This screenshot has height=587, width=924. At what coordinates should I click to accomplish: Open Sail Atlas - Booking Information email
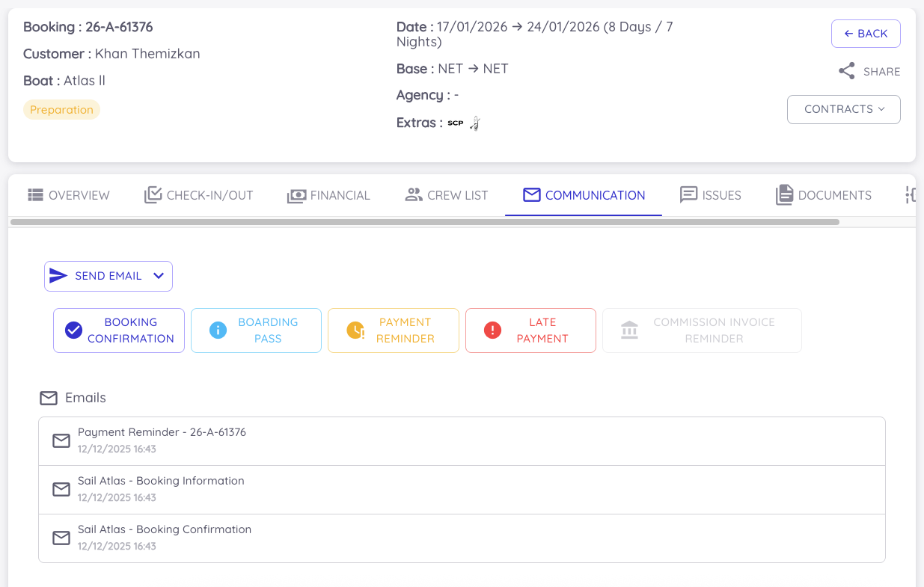pyautogui.click(x=462, y=490)
